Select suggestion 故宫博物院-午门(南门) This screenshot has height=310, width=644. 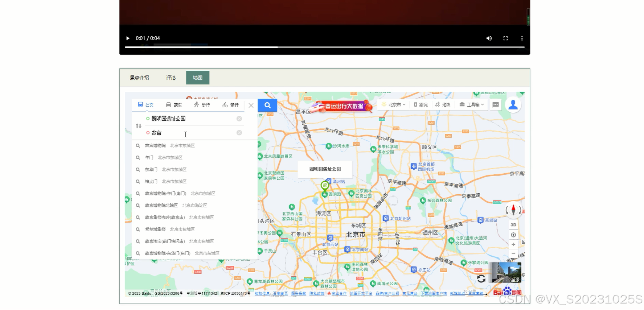[x=194, y=193]
